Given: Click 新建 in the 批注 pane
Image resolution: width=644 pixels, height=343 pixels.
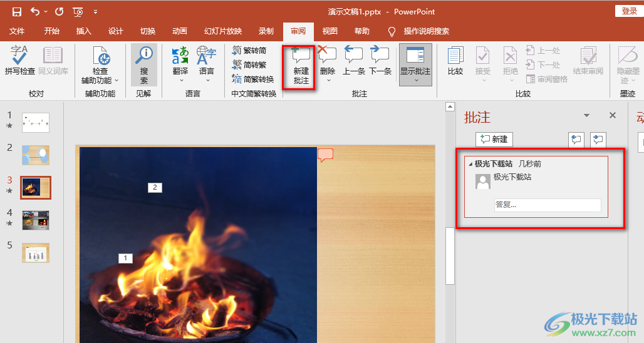Looking at the screenshot, I should point(494,140).
